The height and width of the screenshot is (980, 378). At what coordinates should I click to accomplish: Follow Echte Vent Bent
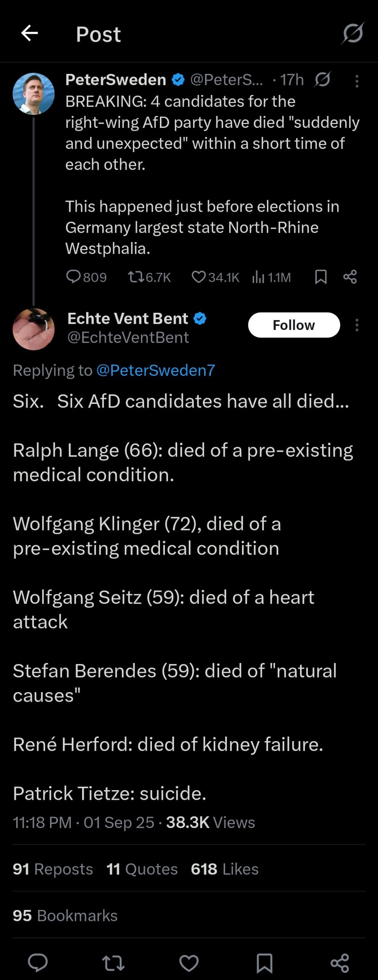pyautogui.click(x=293, y=325)
